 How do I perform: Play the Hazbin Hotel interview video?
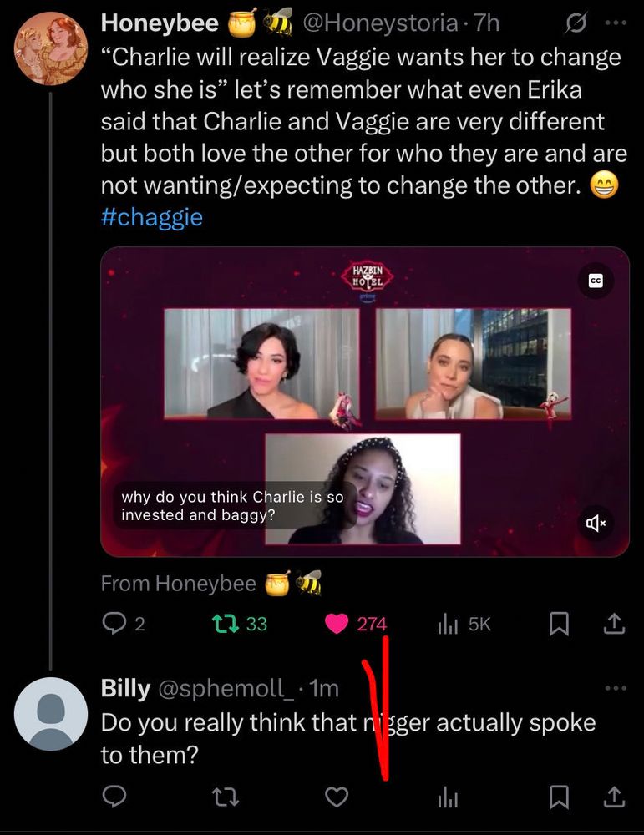point(364,401)
